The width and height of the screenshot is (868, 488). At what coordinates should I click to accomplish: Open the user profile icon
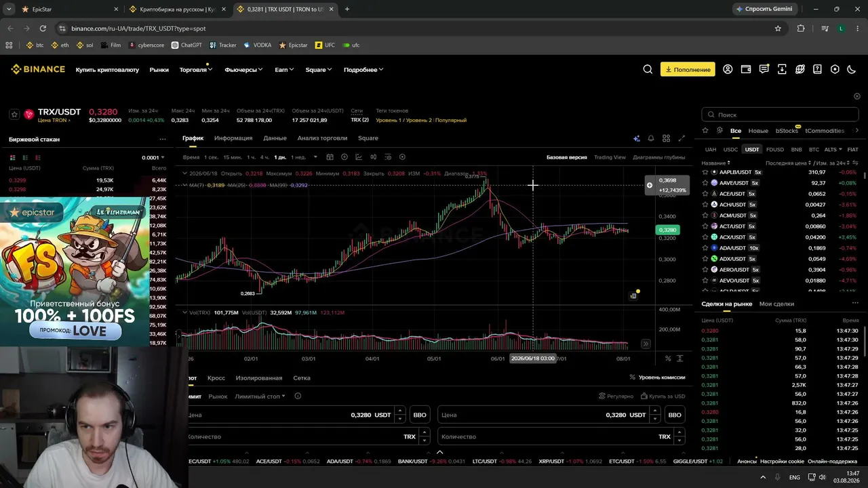[x=728, y=69]
